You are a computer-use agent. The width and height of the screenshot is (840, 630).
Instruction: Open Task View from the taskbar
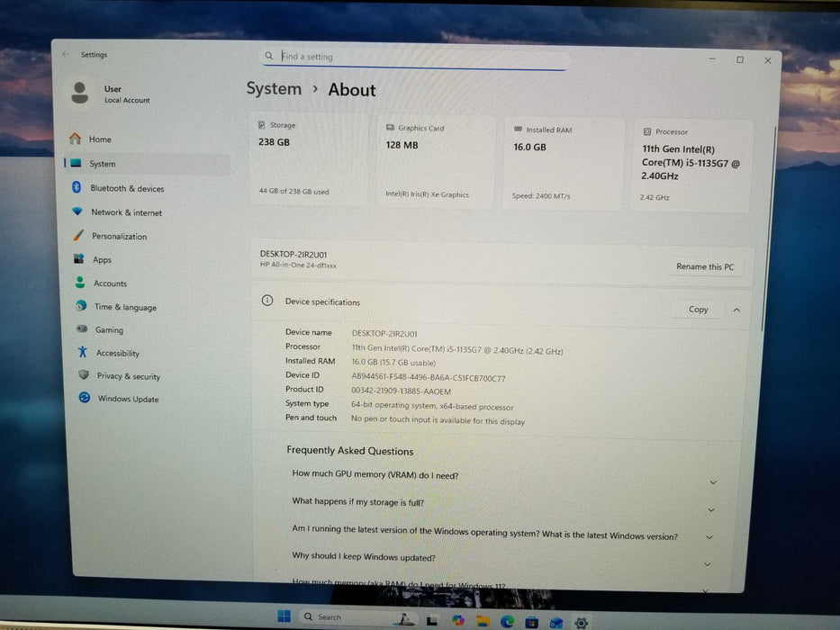[432, 620]
